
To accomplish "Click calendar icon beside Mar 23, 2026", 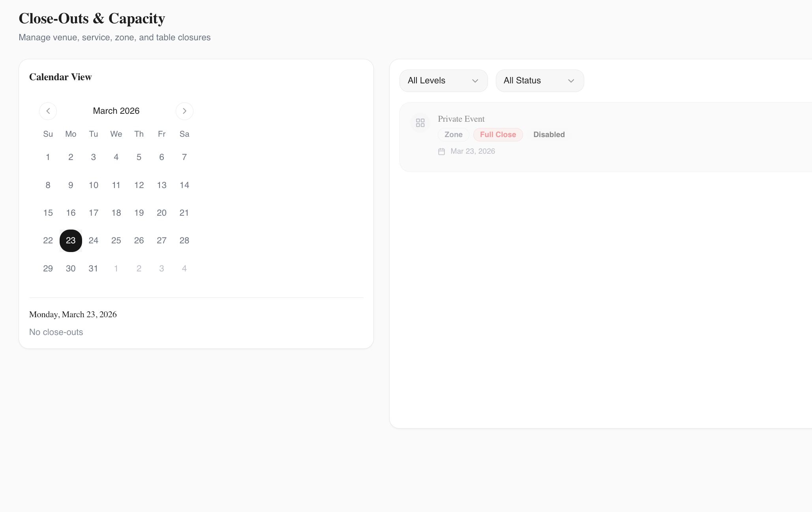I will tap(441, 152).
